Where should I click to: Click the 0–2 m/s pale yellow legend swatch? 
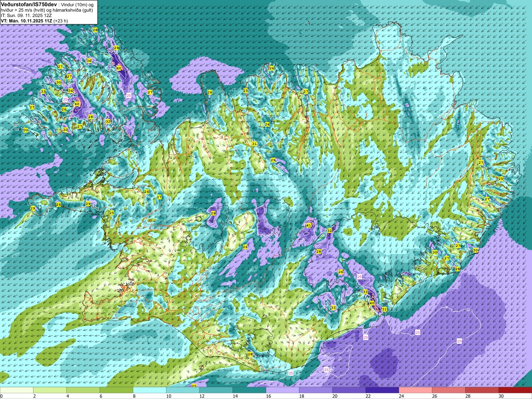tap(17, 390)
